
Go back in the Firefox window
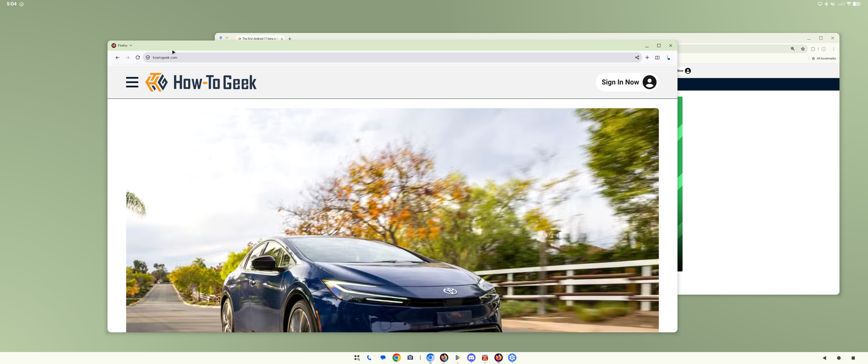point(117,57)
